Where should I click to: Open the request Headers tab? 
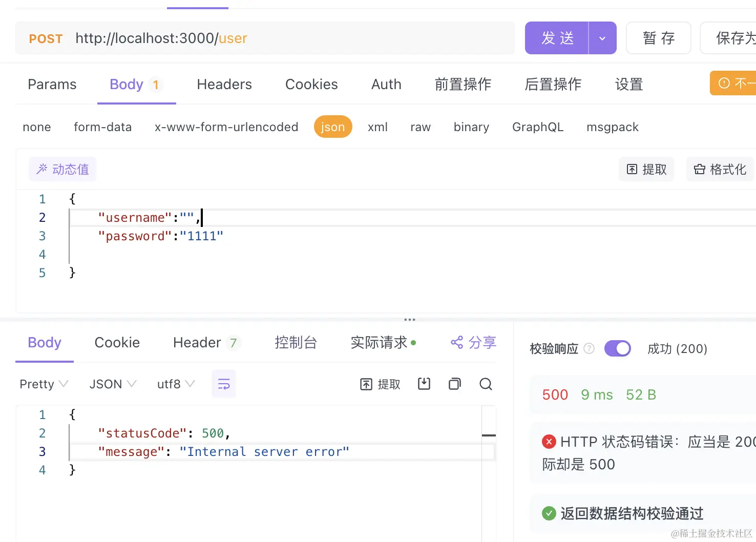[224, 85]
